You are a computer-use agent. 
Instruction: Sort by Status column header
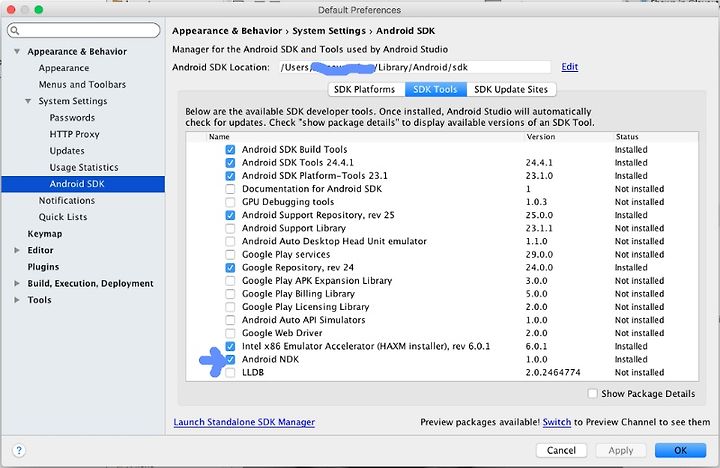coord(627,137)
